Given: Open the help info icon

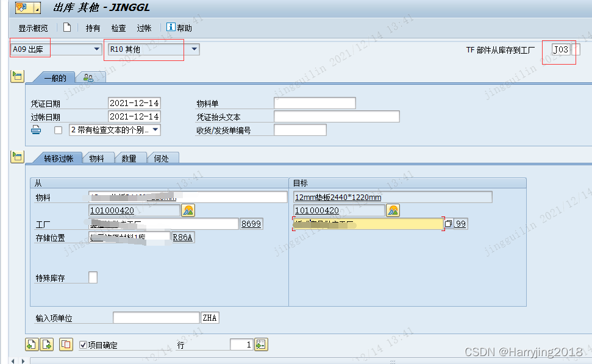Looking at the screenshot, I should coord(171,27).
